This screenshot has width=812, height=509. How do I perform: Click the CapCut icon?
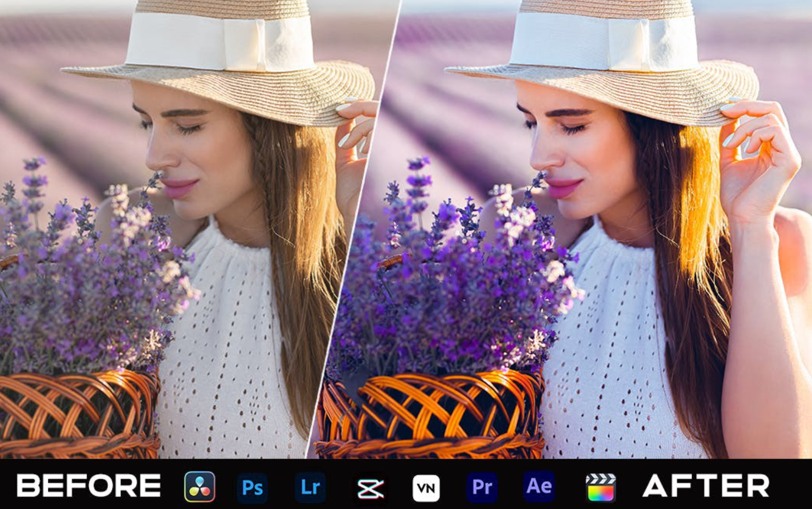coord(370,488)
